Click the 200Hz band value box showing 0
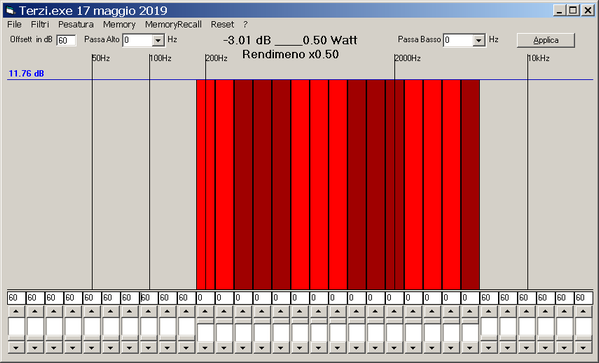The image size is (599, 363). [206, 298]
